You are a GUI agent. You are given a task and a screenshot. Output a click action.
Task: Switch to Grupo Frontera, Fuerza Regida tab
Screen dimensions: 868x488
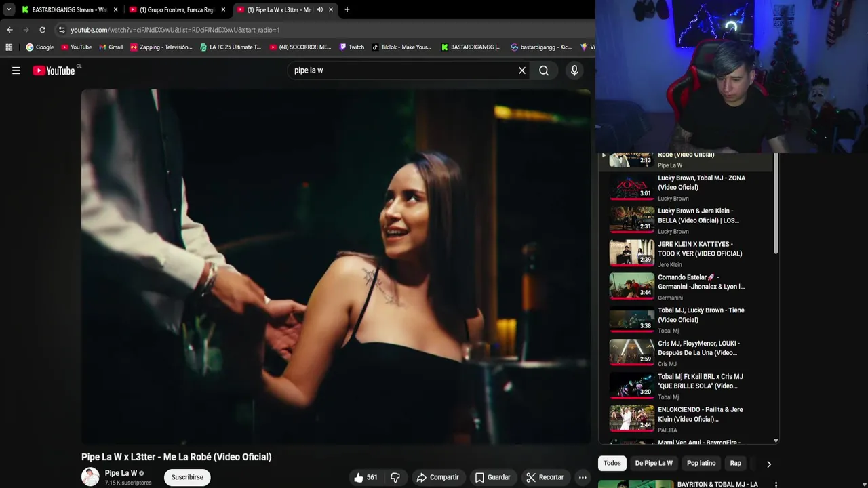176,9
